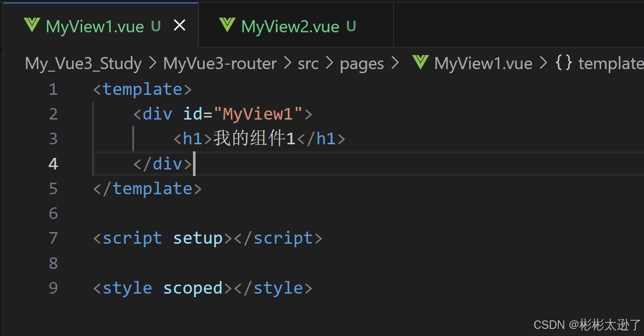644x336 pixels.
Task: Click the setup attribute in script tag
Action: (198, 238)
